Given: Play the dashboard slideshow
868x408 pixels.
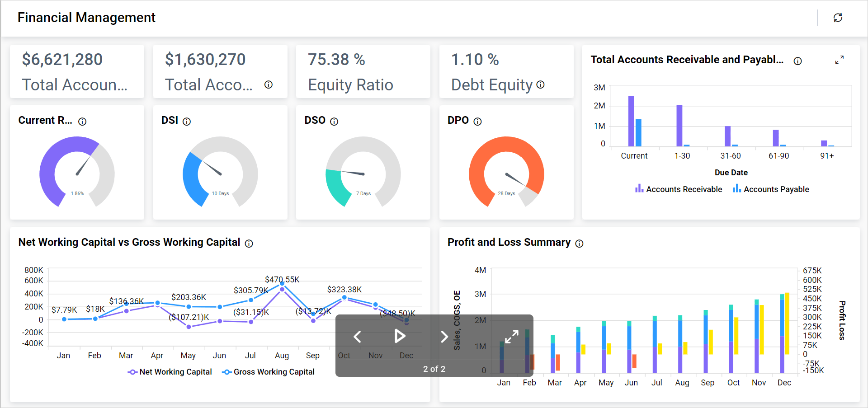Looking at the screenshot, I should (400, 336).
